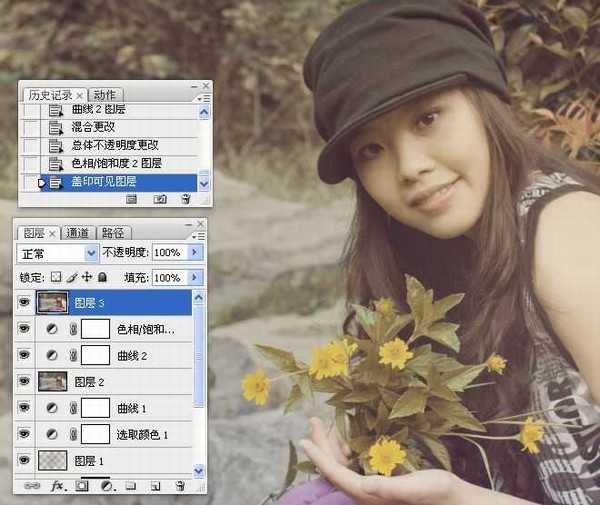Click the link layers icon
Screen dimensions: 600x505
pyautogui.click(x=29, y=486)
